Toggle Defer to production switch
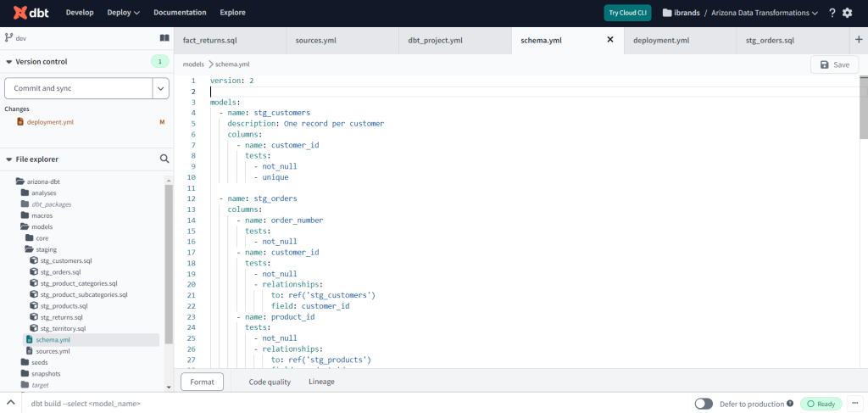 point(704,404)
